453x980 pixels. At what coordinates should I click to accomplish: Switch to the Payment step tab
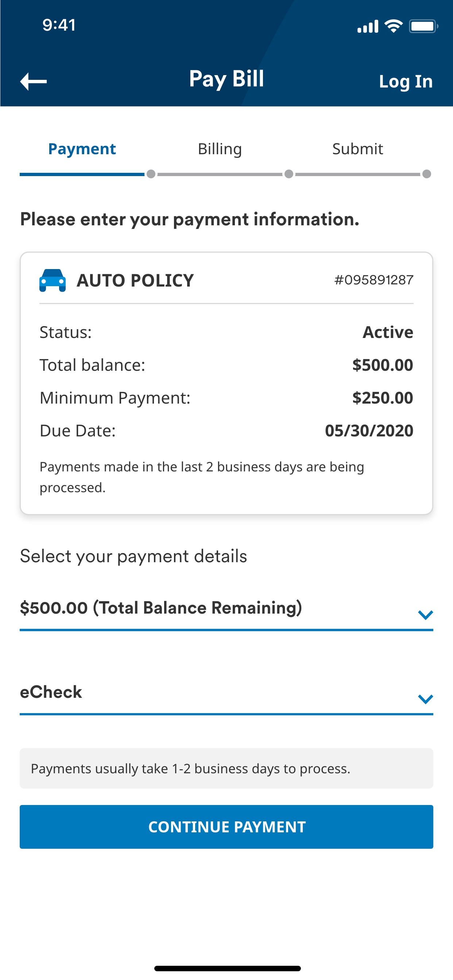point(82,149)
